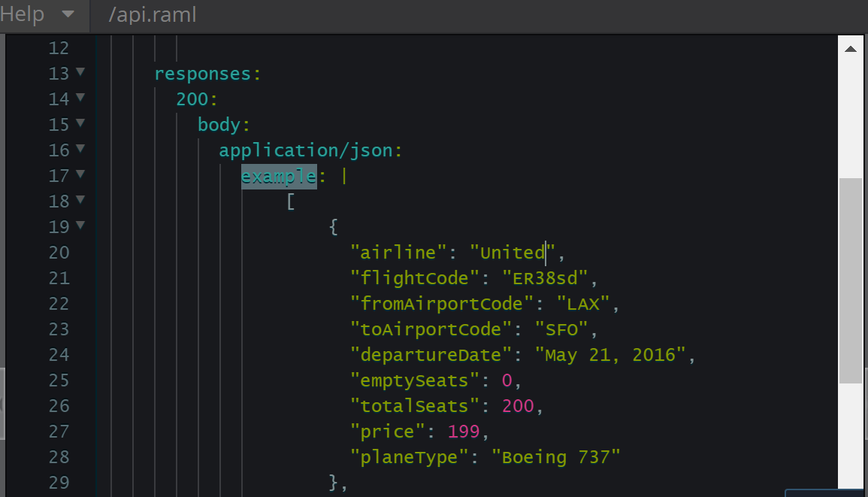Place cursor in the "ER38sd" flight code value
This screenshot has height=497, width=868.
point(545,278)
